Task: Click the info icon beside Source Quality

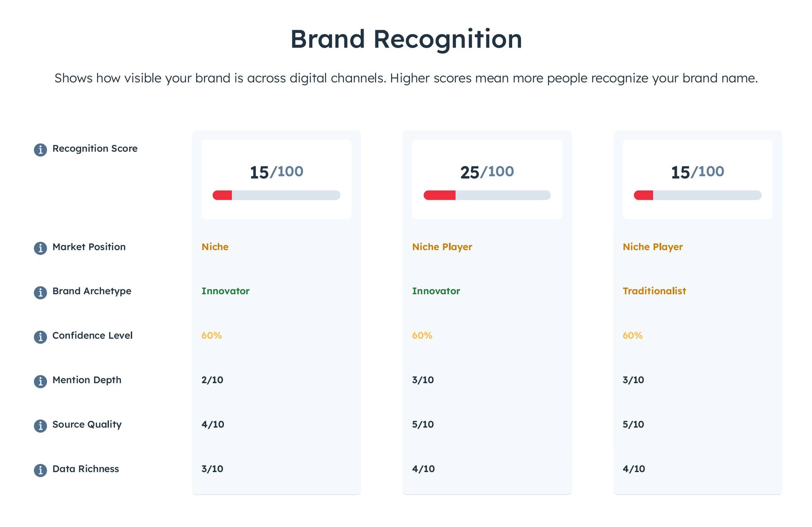Action: pos(40,425)
